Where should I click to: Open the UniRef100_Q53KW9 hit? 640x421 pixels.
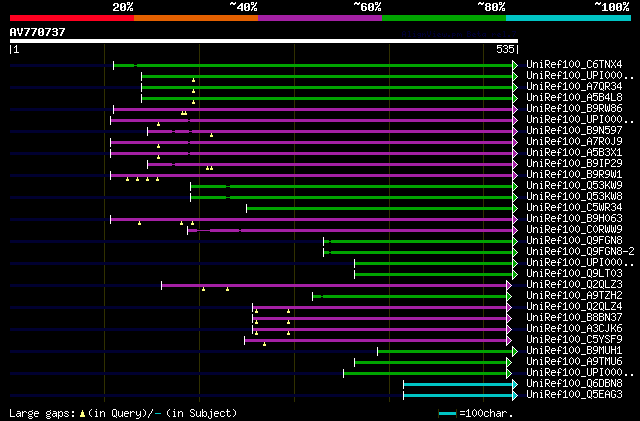574,186
